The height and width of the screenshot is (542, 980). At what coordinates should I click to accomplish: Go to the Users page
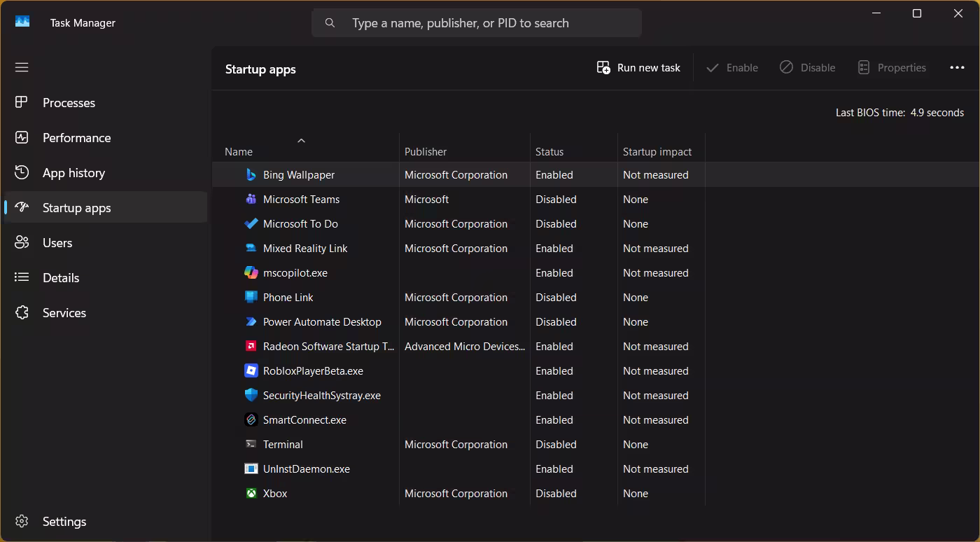tap(106, 243)
